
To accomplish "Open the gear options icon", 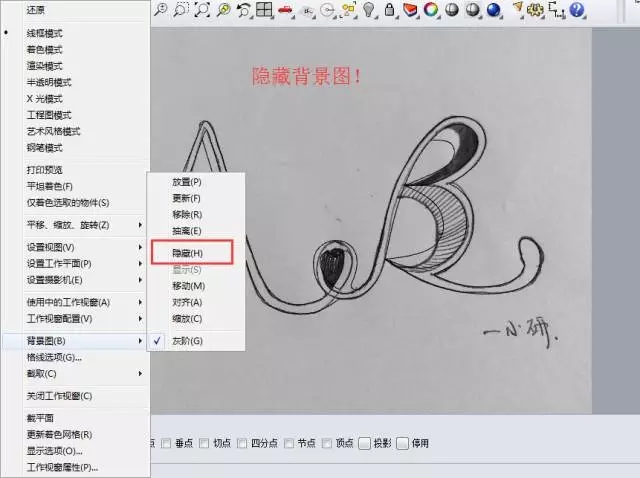I will point(536,10).
